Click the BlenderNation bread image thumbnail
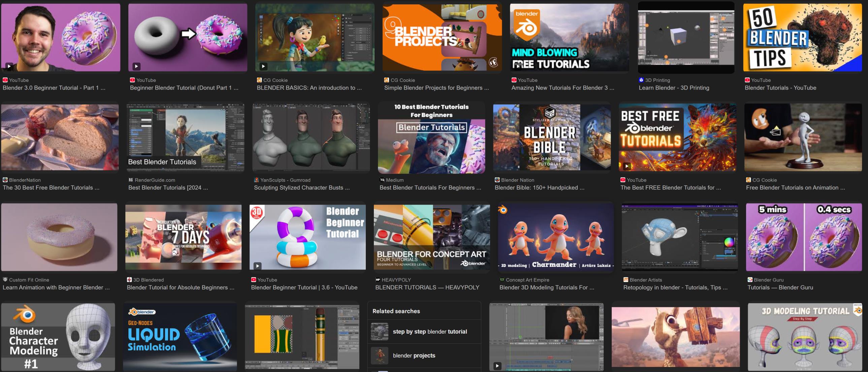This screenshot has height=372, width=868. tap(60, 137)
